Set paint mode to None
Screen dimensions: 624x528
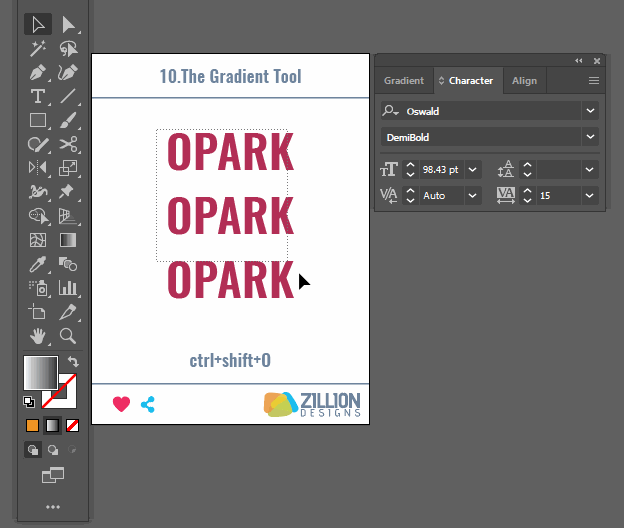pyautogui.click(x=72, y=425)
